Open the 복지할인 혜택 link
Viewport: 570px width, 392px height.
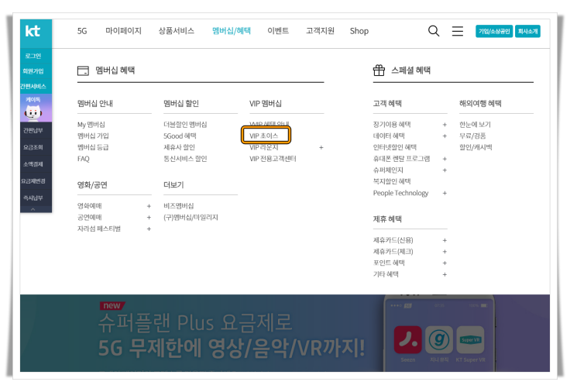(x=392, y=181)
